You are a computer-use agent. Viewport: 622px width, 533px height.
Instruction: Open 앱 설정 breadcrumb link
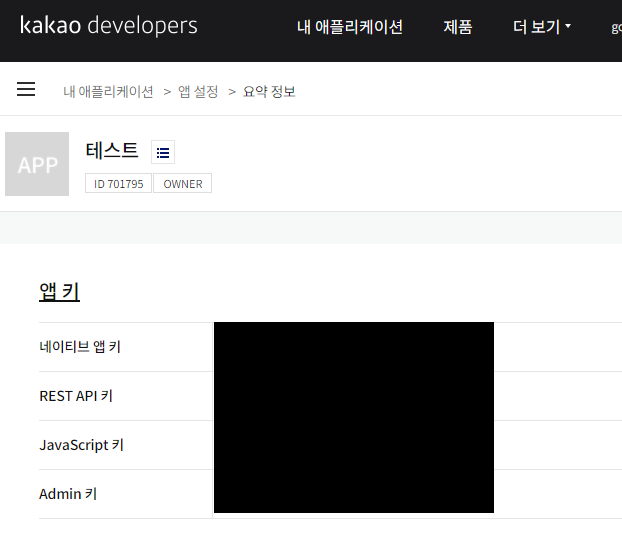pos(198,92)
